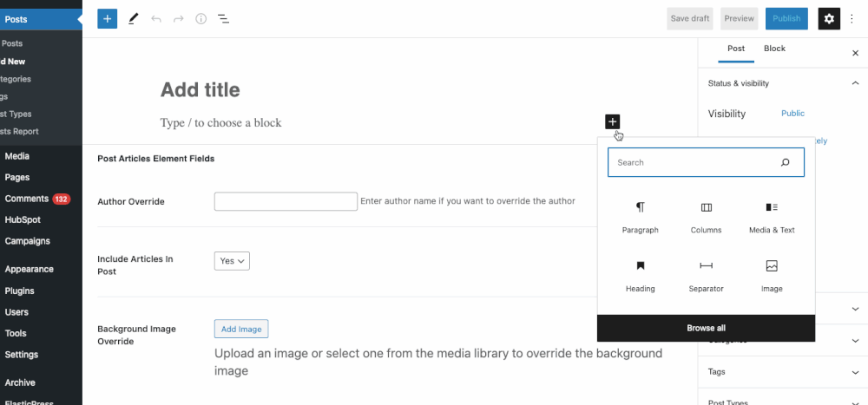Insert a Media & Text block
Viewport: 868px width, 405px height.
(x=772, y=218)
